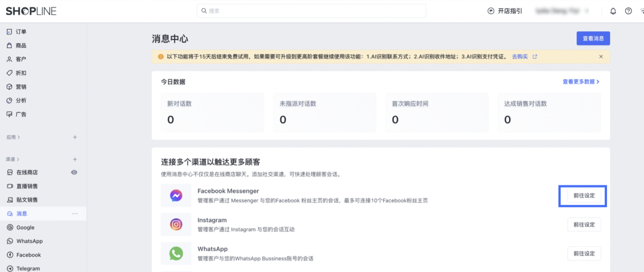Click the 消息中心 page heading
644x272 pixels.
[x=170, y=39]
